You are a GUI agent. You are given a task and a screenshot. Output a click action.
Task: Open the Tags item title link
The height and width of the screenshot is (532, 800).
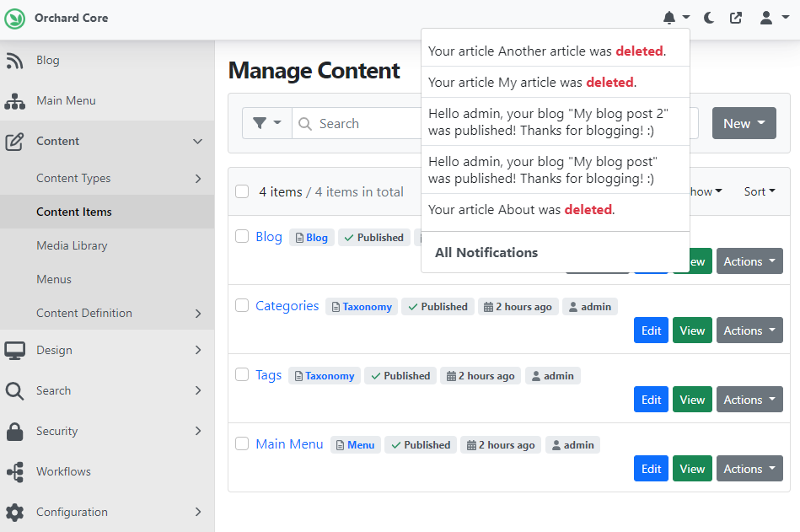tap(268, 375)
